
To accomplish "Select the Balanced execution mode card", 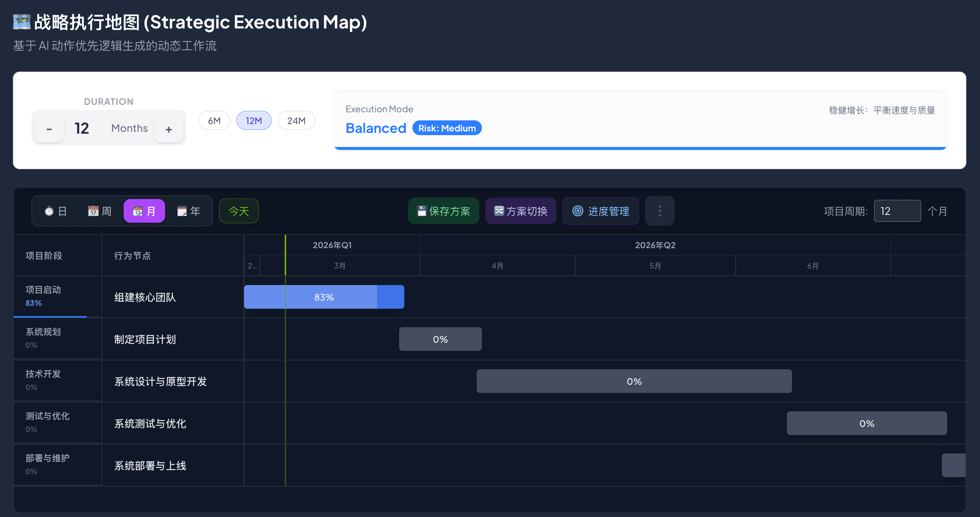I will [x=376, y=128].
